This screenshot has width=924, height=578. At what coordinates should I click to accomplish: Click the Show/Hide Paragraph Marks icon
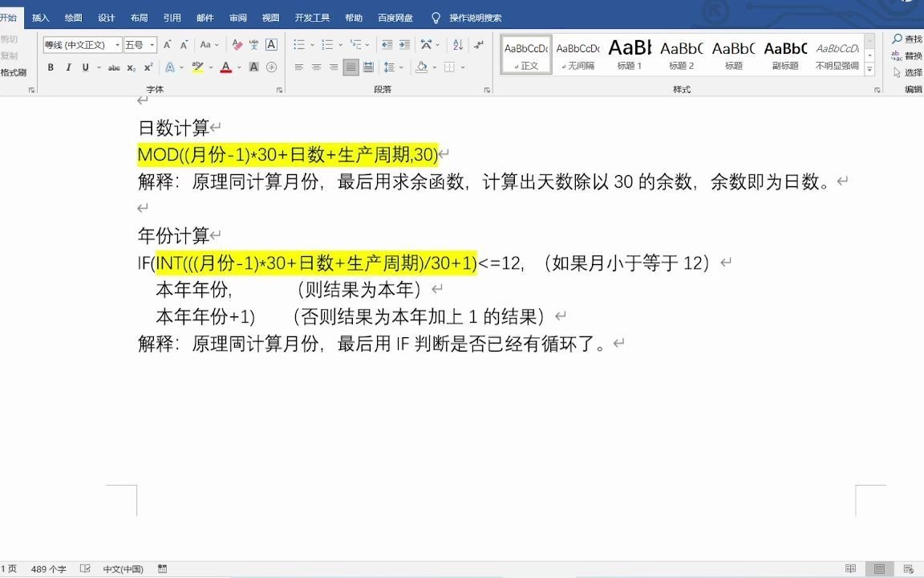(479, 45)
